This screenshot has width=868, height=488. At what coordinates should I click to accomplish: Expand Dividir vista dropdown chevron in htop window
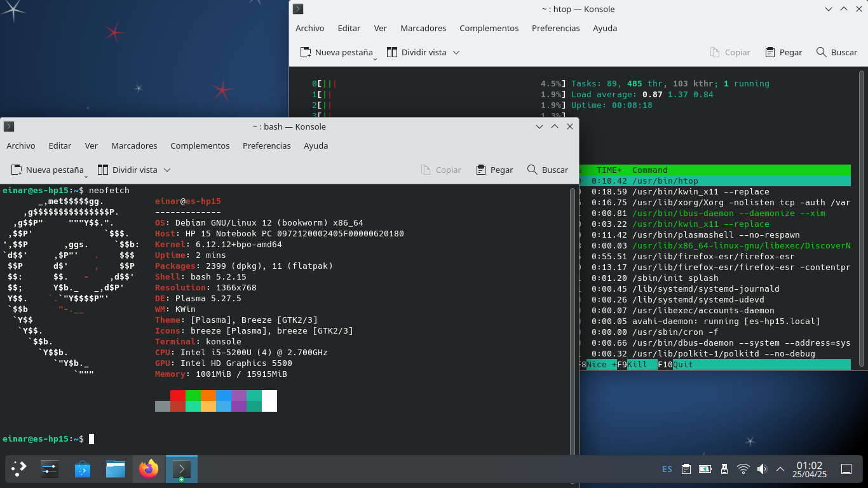click(456, 52)
